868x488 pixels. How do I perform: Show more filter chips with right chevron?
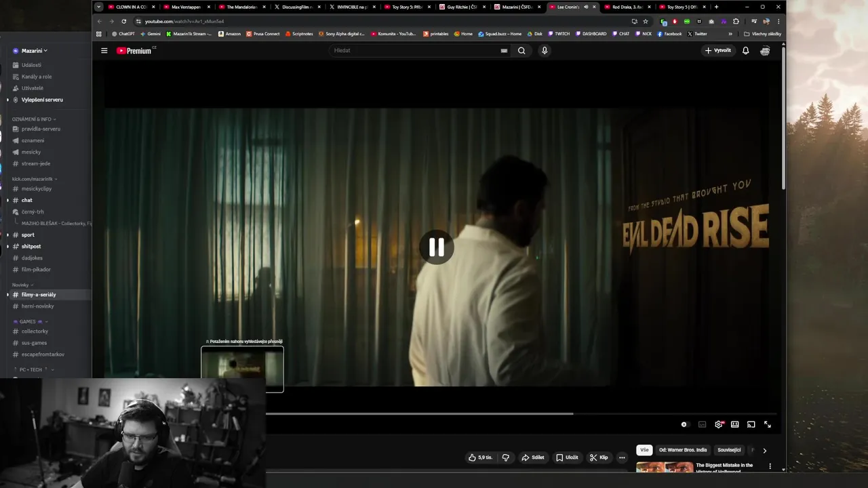(764, 450)
